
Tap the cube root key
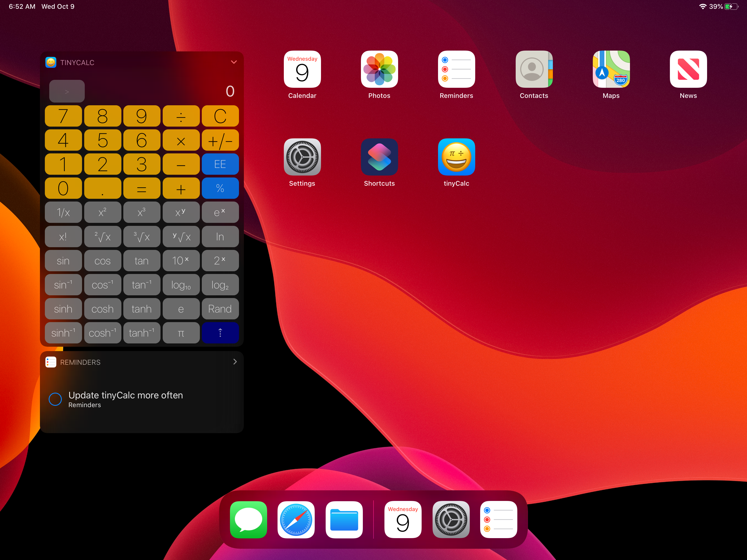click(142, 237)
